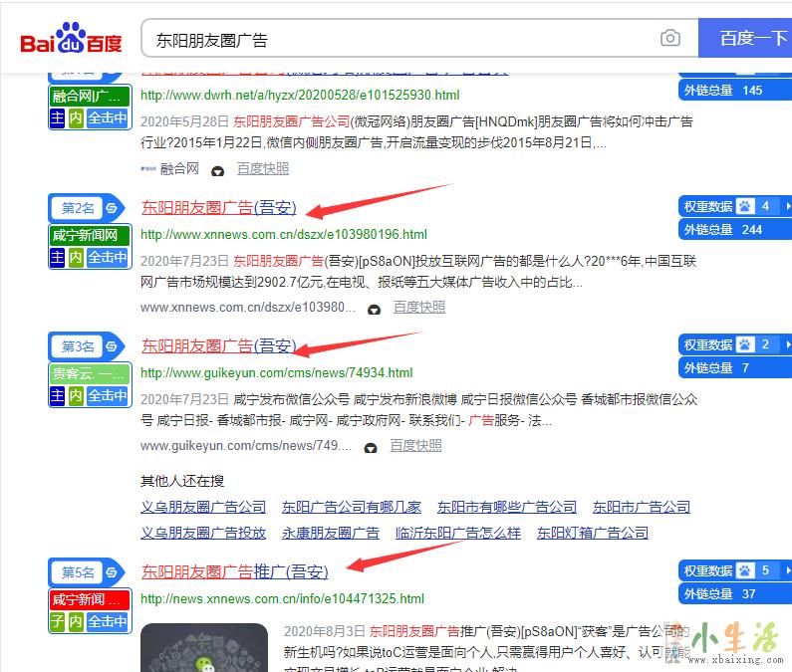
Task: Click the link icon beside 第5名 badge
Action: tap(113, 572)
